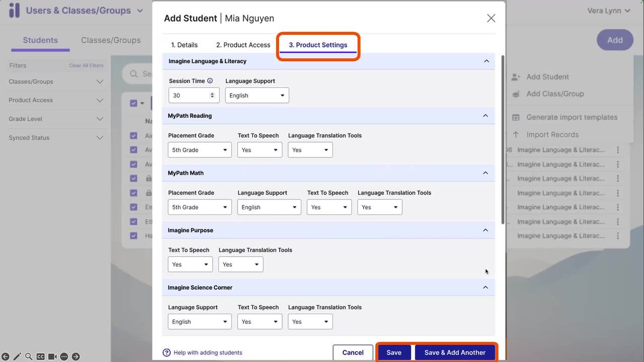This screenshot has width=644, height=362.
Task: Click the Save button
Action: [x=394, y=352]
